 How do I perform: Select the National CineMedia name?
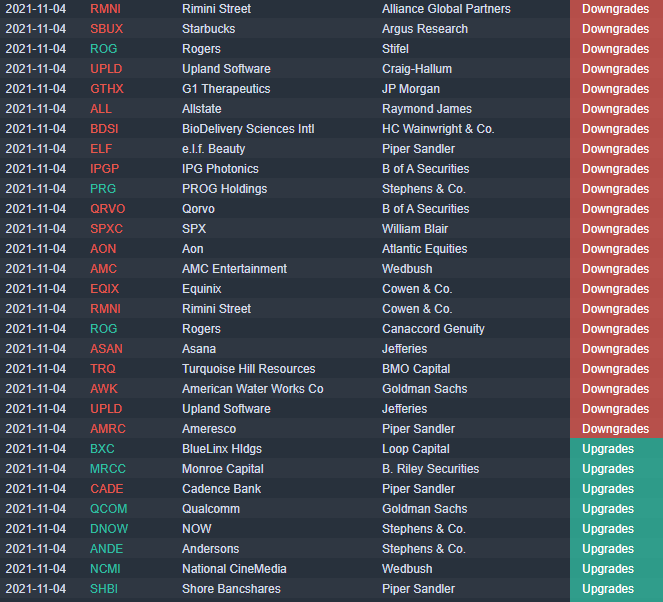234,569
